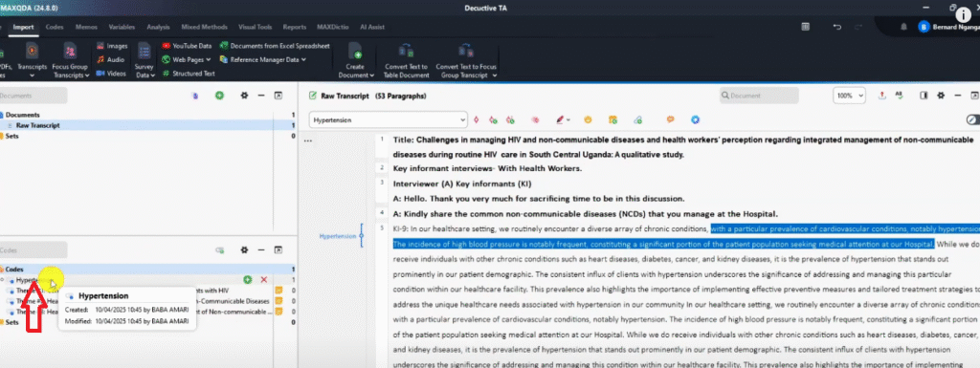Click the orange comment bubble icon in document toolbar
The width and height of the screenshot is (980, 368).
(671, 119)
